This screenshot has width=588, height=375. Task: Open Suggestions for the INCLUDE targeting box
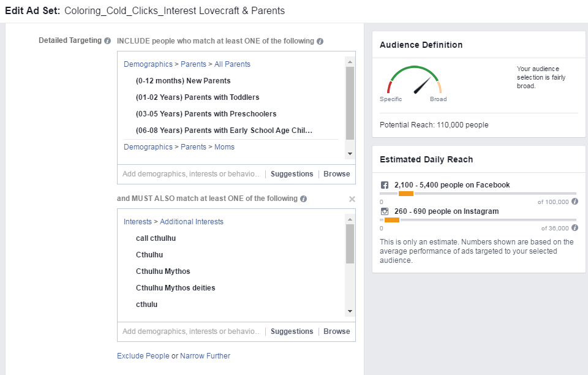(x=292, y=174)
